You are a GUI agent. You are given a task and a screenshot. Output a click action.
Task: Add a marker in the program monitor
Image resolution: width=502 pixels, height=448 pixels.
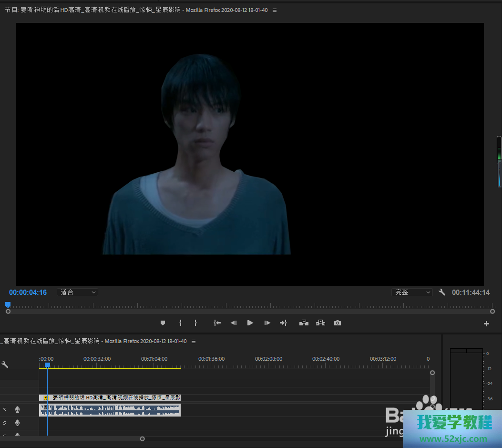(x=163, y=323)
